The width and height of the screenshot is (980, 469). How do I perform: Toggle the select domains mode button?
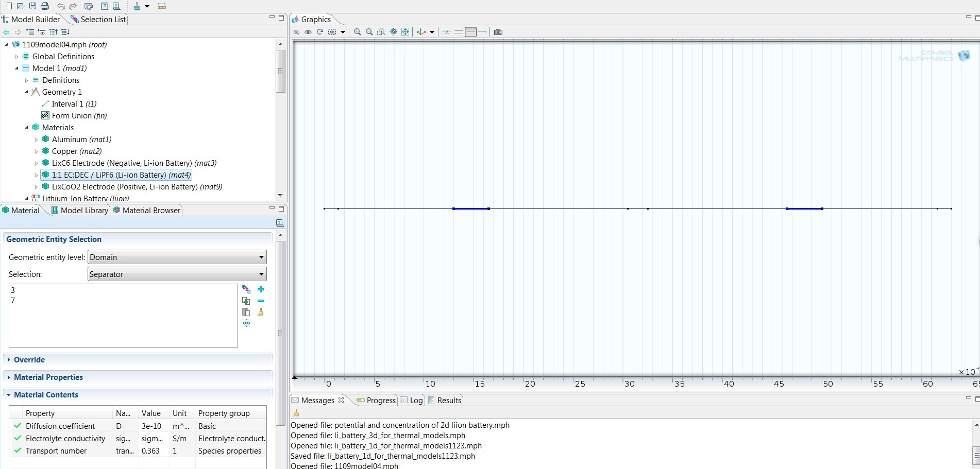click(x=470, y=32)
